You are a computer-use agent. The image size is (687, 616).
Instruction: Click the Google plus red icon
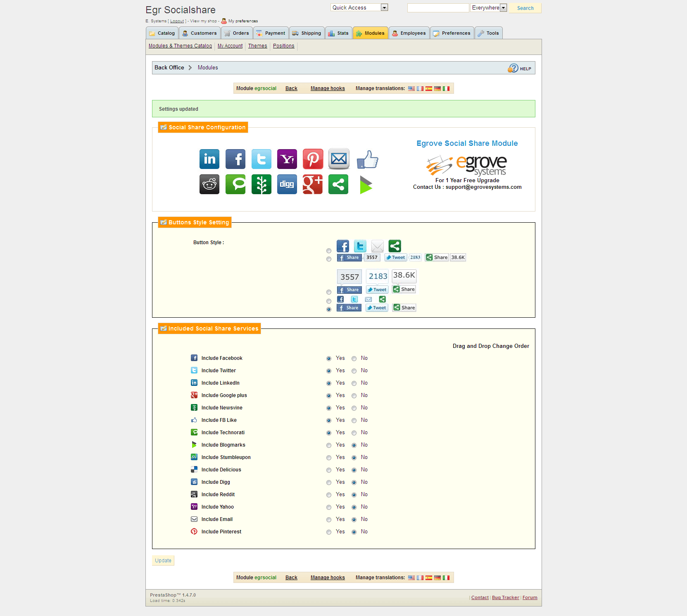click(313, 184)
